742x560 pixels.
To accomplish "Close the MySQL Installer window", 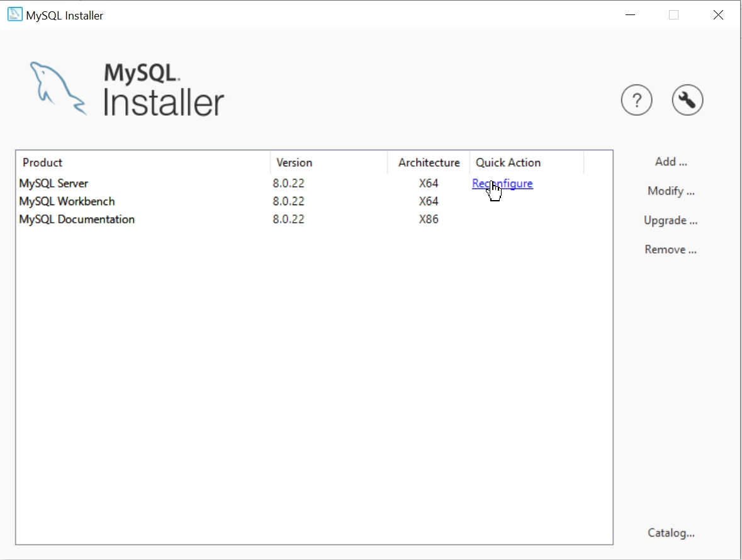I will [x=718, y=14].
